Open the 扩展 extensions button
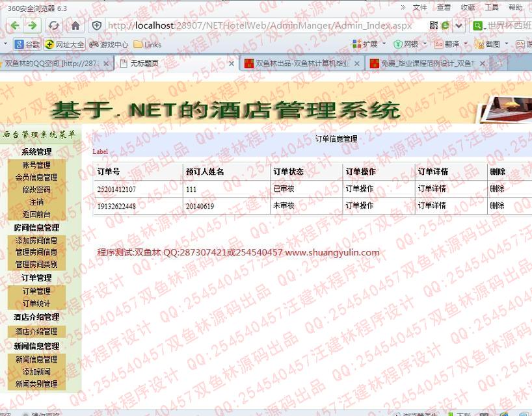Screen dimensions: 532x416 point(365,44)
